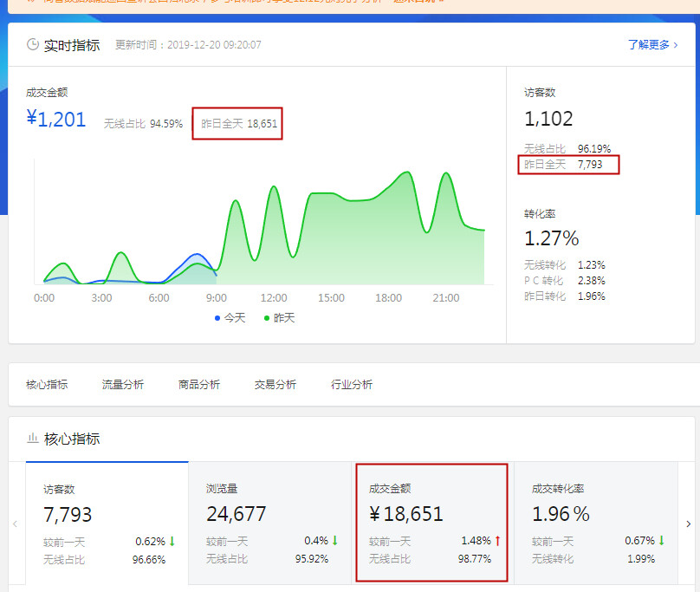700x592 pixels.
Task: Click the clock icon beside 实时指标
Action: click(33, 44)
